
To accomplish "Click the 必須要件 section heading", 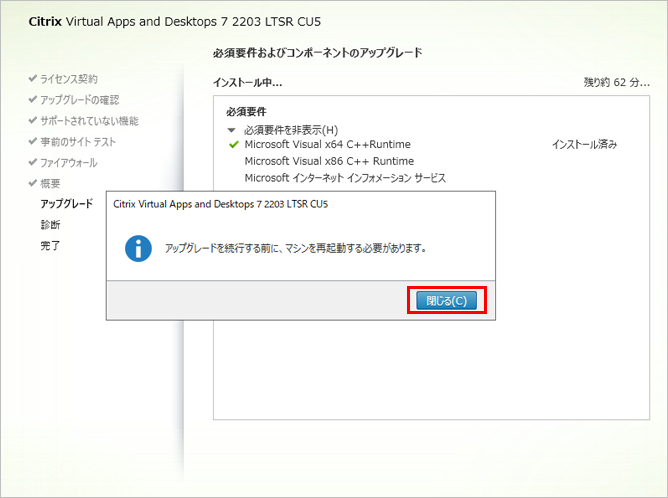I will point(246,112).
